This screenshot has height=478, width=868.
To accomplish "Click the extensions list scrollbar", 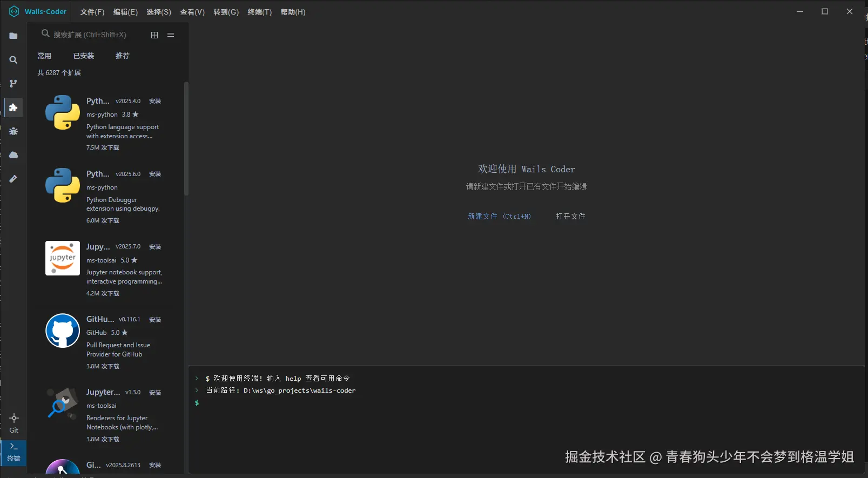I will (186, 138).
